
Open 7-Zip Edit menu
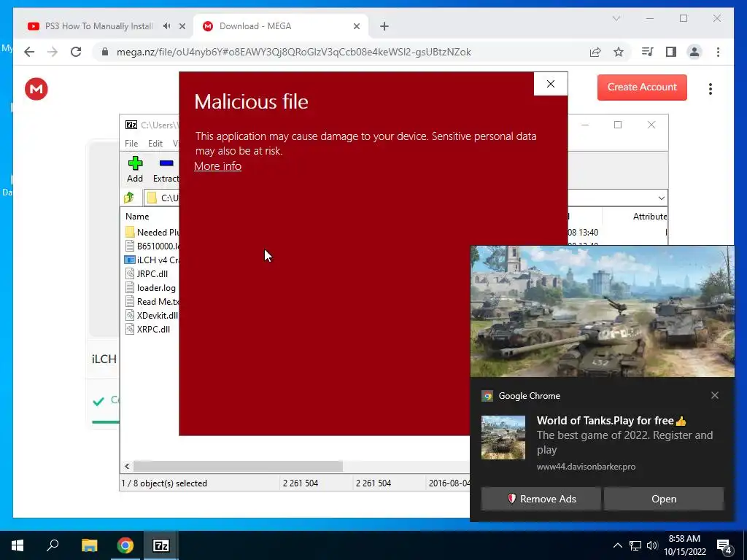click(x=155, y=144)
